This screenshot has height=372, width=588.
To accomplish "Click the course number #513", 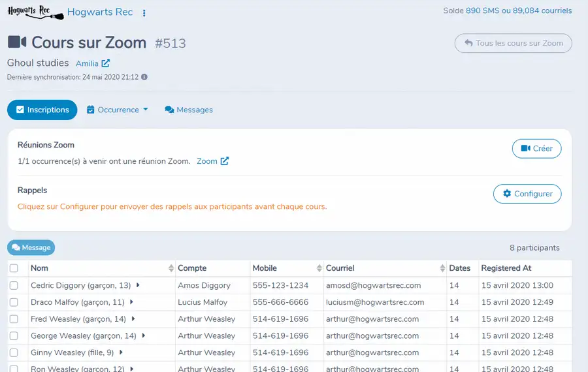I will tap(171, 44).
